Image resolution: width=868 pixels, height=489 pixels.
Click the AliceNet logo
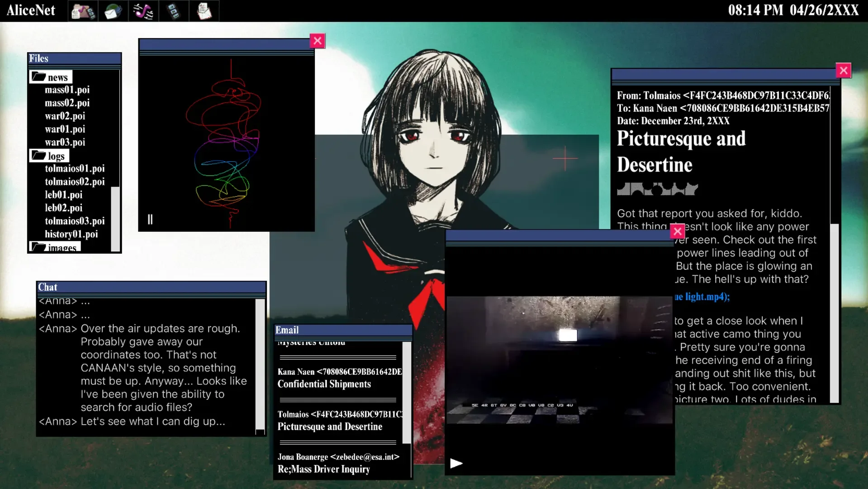(x=31, y=10)
